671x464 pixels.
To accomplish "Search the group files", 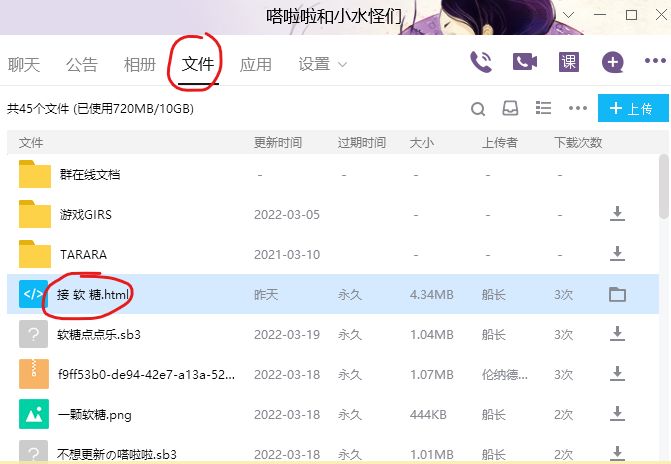I will click(x=478, y=109).
